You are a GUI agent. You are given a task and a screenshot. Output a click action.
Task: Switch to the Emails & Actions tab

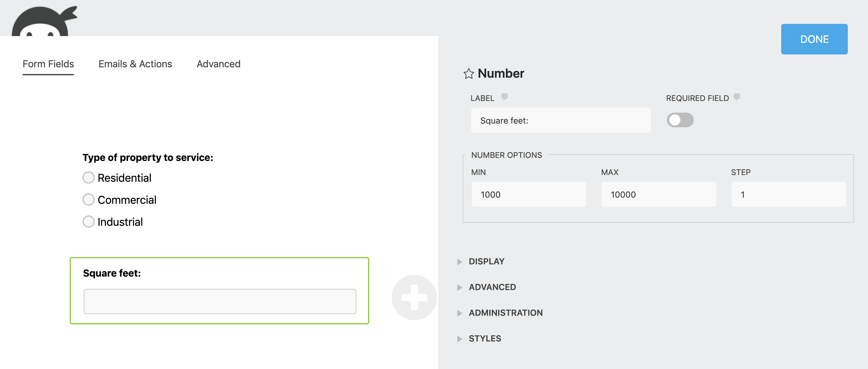(135, 64)
